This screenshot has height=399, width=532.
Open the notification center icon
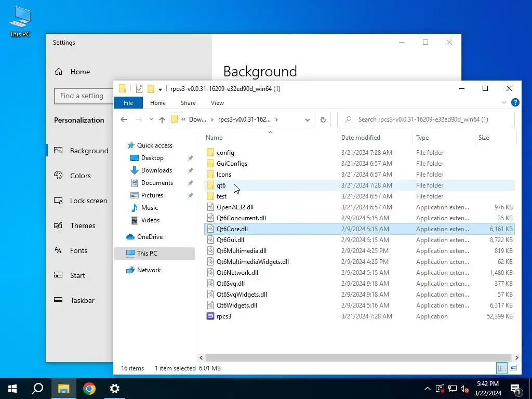(516, 389)
